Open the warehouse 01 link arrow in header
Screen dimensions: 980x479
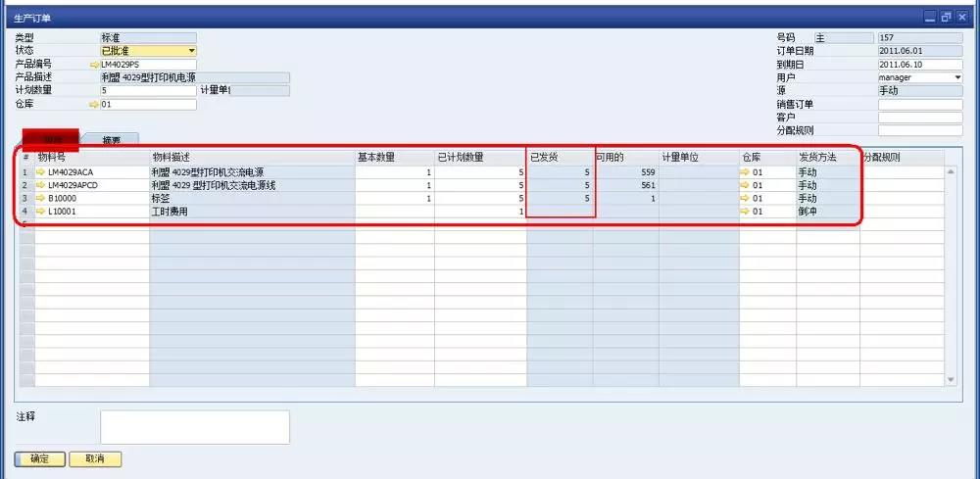[94, 104]
